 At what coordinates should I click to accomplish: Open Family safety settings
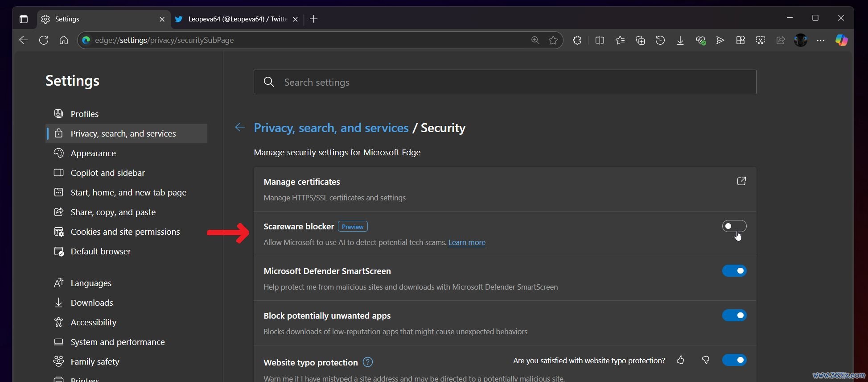(x=127, y=361)
